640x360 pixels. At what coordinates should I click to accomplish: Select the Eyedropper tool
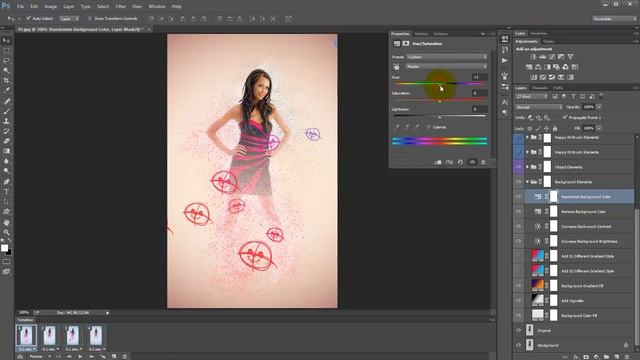[6, 91]
